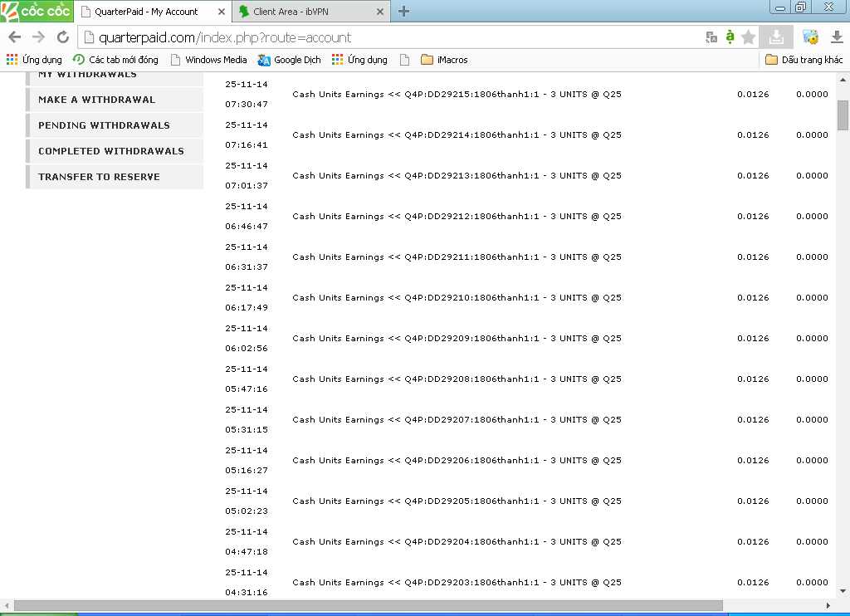Open the browser extension icon with emoji face
The width and height of the screenshot is (850, 616).
(x=810, y=37)
